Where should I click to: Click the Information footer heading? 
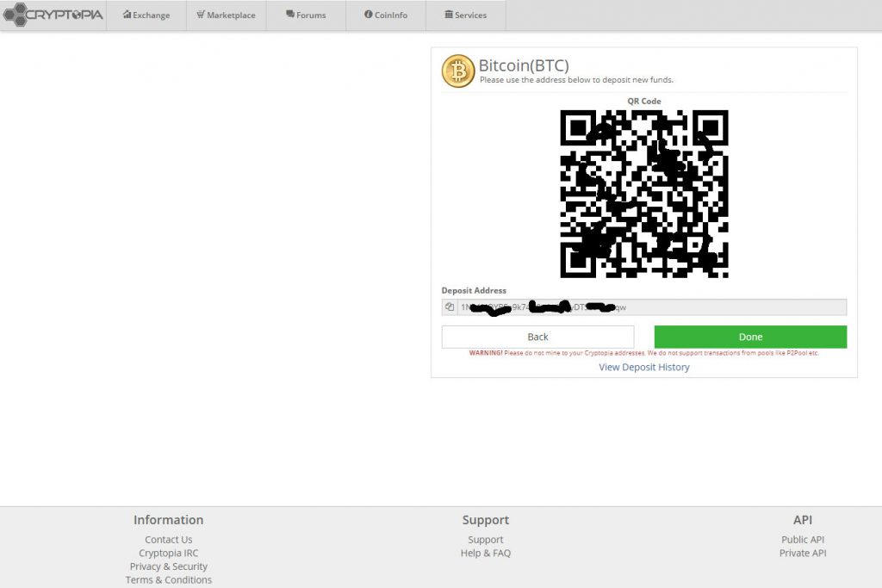pos(168,520)
